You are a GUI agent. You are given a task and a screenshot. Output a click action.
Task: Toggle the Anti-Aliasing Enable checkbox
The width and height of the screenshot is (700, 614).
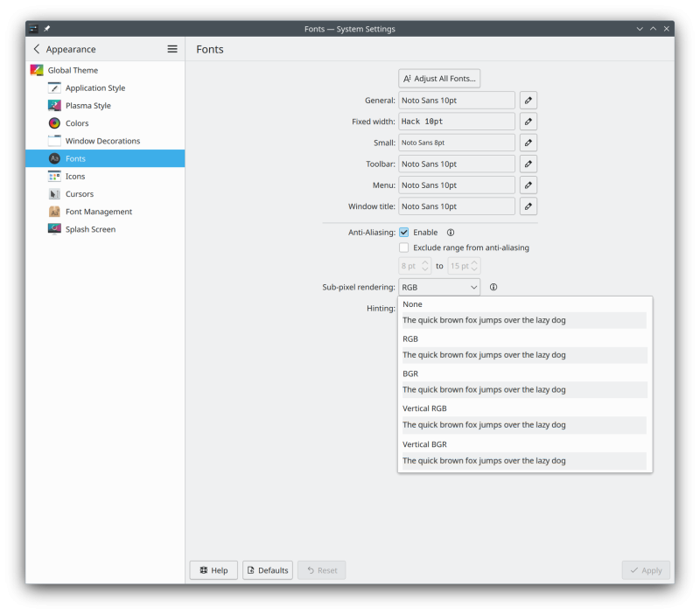403,233
